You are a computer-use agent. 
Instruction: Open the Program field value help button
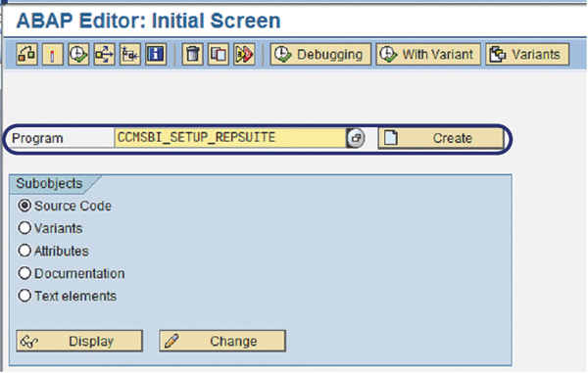(x=355, y=138)
